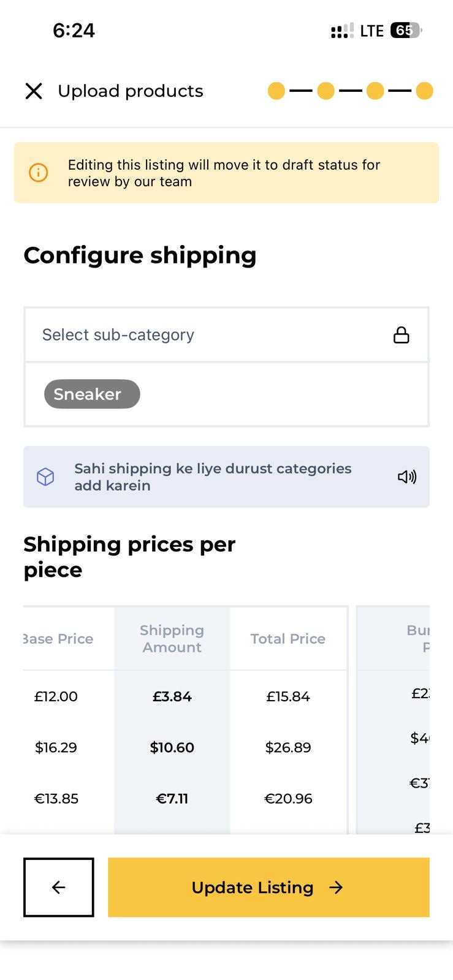Open the Select sub-category dropdown
Viewport: 453px width, 980px height.
point(226,335)
